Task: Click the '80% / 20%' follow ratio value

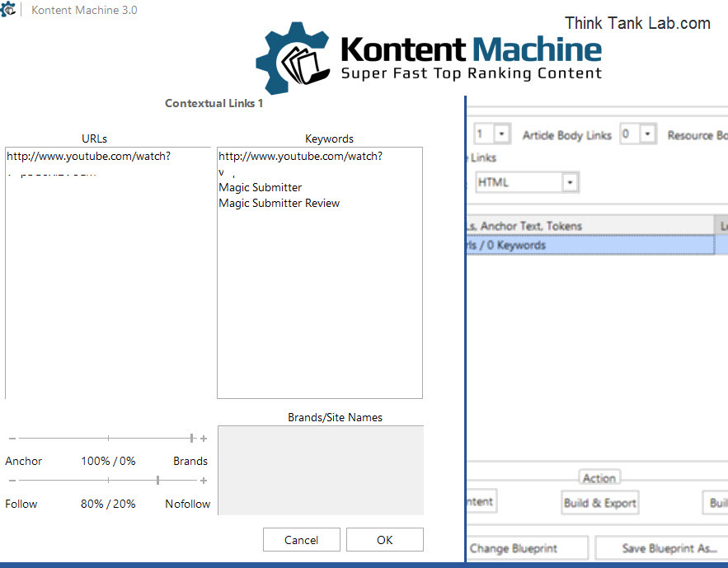Action: click(x=108, y=504)
